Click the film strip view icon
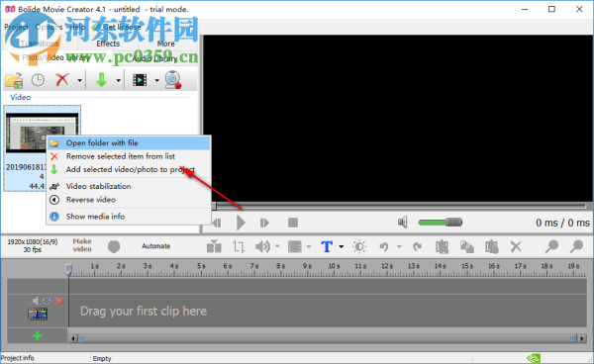Image resolution: width=594 pixels, height=364 pixels. 140,80
